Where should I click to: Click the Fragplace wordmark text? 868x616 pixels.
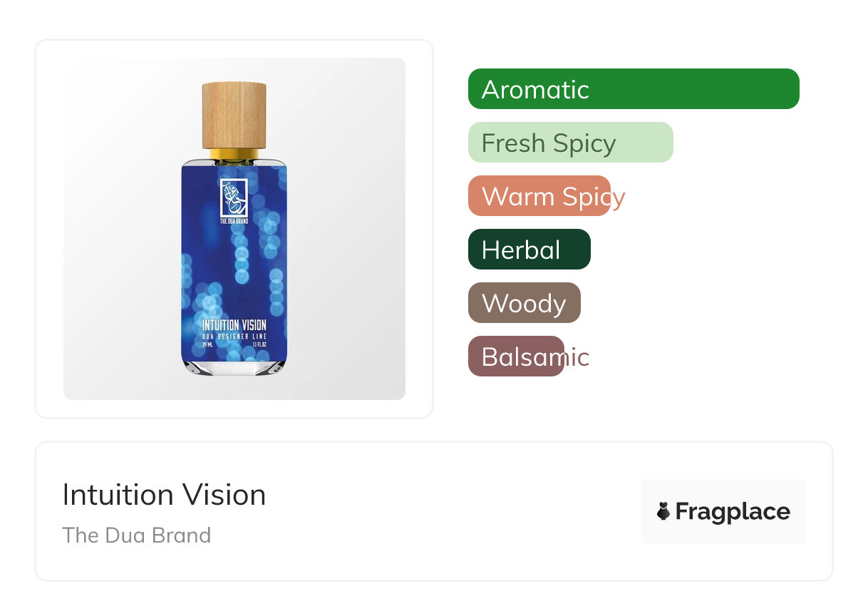pos(733,511)
